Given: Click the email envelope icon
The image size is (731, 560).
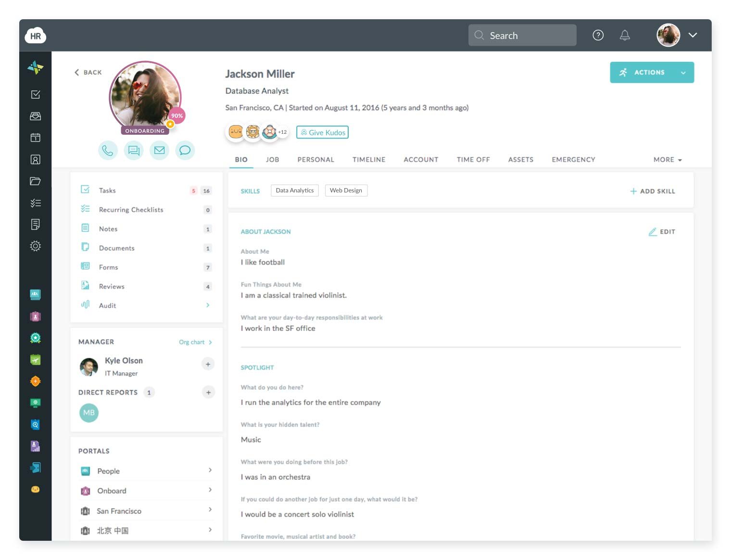Looking at the screenshot, I should coord(159,150).
